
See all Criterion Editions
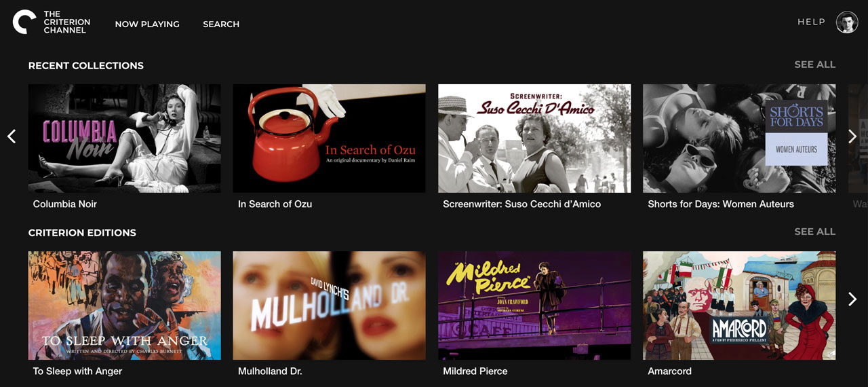815,232
